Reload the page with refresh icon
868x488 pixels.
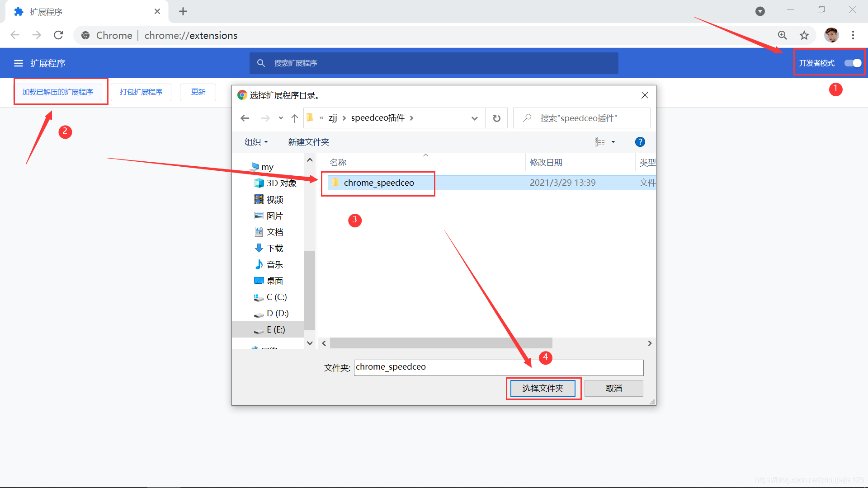coord(58,35)
